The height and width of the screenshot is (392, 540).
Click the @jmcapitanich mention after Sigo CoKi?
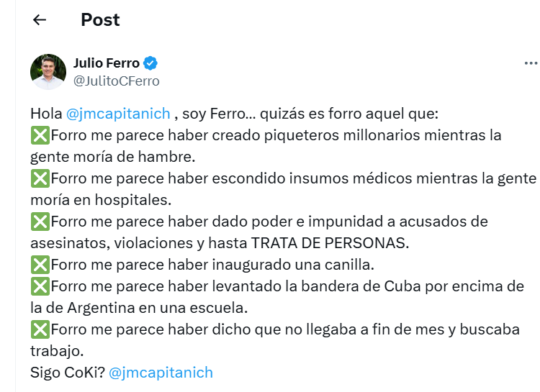[x=161, y=373]
